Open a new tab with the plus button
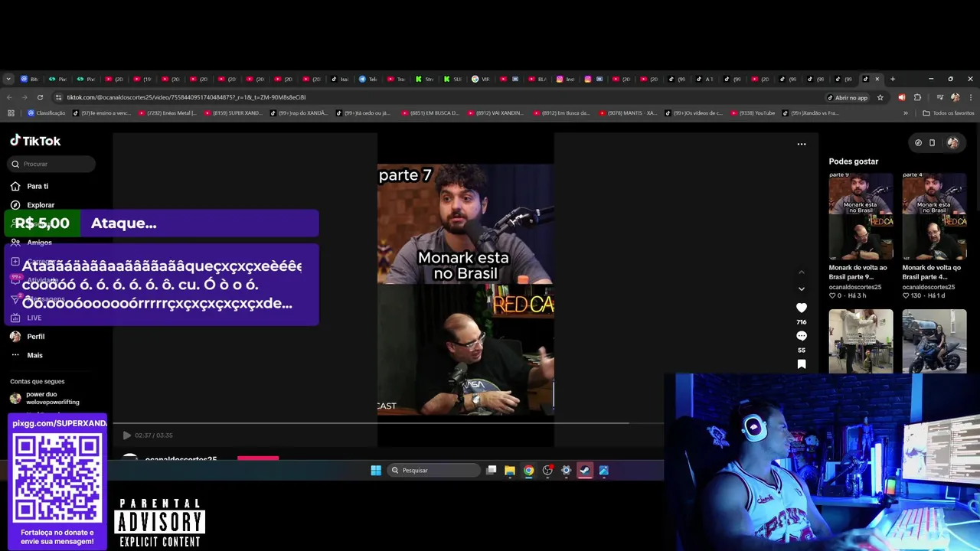 tap(892, 79)
